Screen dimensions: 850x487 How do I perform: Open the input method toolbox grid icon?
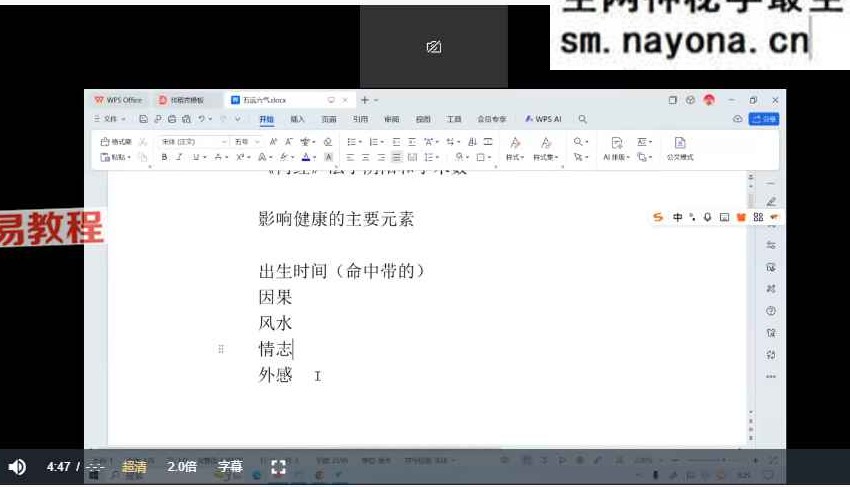[758, 217]
